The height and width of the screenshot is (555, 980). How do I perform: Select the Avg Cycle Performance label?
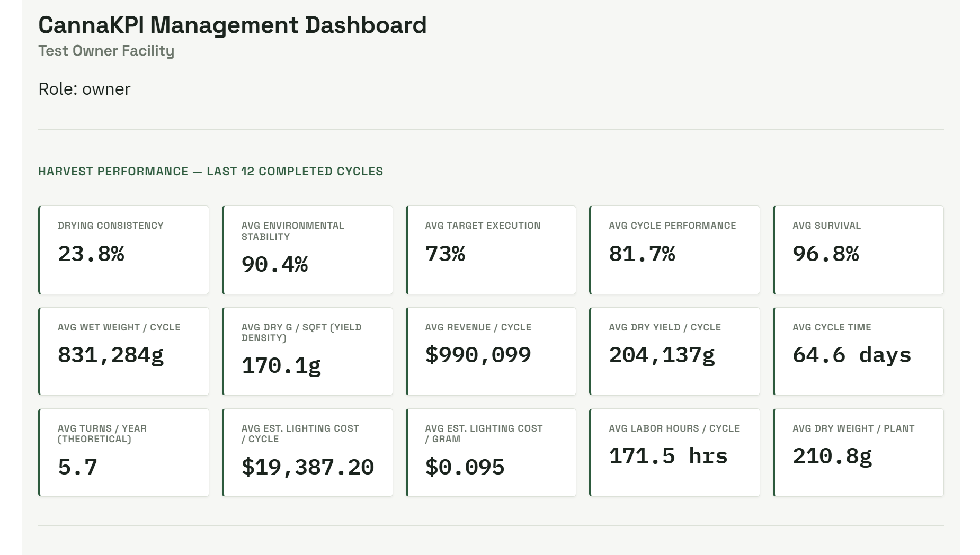point(672,226)
